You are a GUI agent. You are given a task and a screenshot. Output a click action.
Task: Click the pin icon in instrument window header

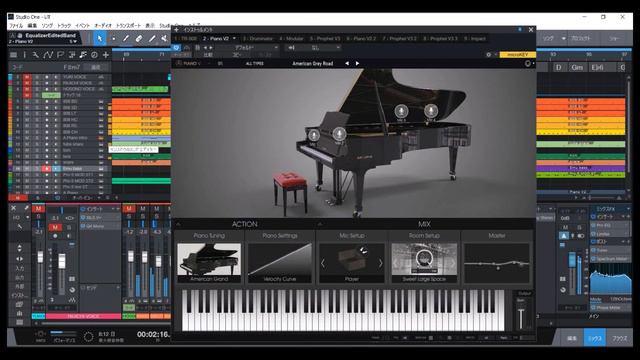(x=520, y=29)
